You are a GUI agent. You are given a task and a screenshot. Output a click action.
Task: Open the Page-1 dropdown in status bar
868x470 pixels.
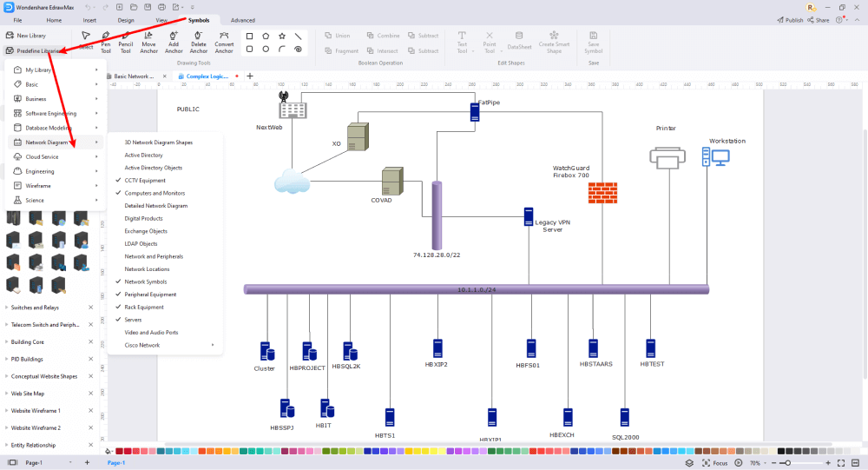[70, 463]
